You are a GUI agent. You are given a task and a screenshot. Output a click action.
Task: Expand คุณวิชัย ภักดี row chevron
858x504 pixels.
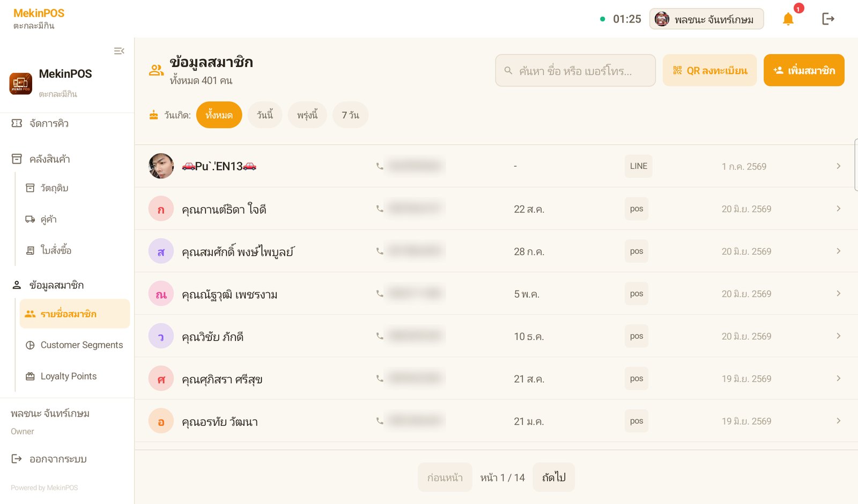pyautogui.click(x=838, y=336)
